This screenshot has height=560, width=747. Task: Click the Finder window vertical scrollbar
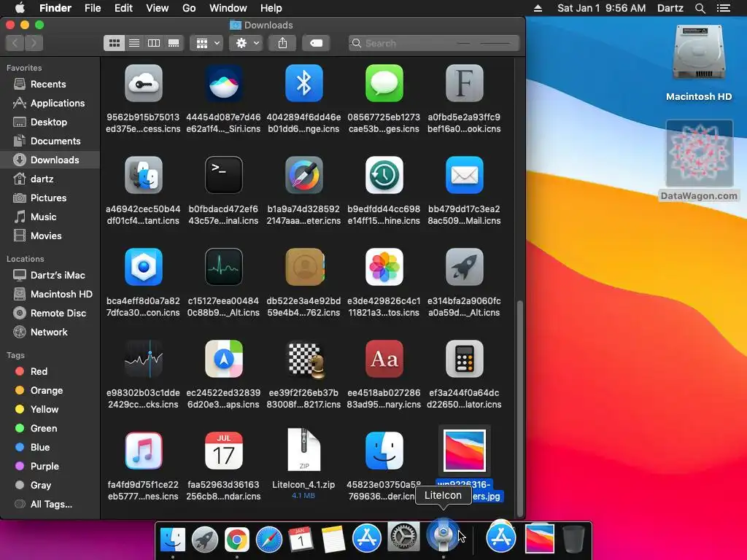pos(519,408)
